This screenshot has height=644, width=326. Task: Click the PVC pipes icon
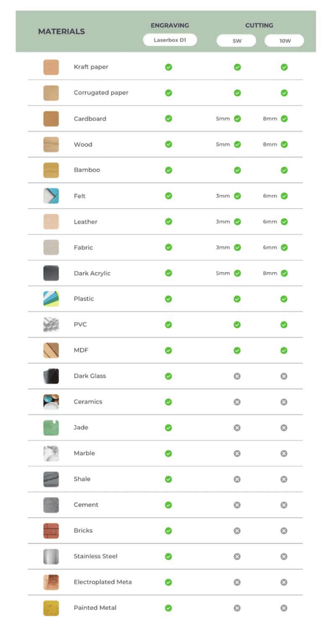(x=51, y=325)
